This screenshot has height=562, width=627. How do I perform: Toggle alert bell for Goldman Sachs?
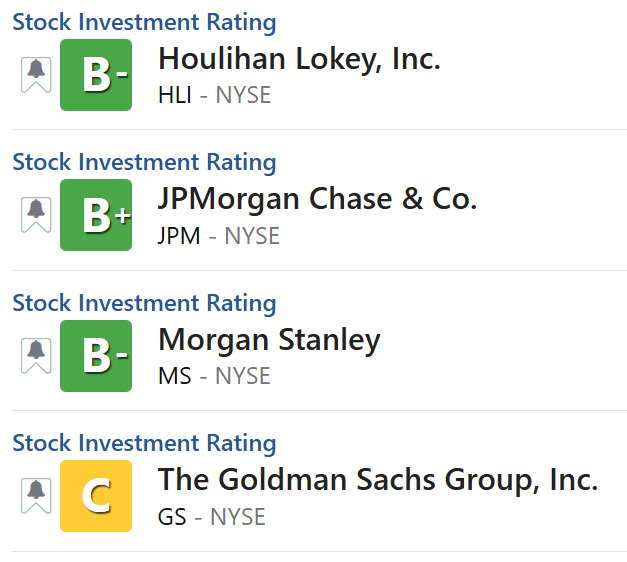click(x=36, y=495)
